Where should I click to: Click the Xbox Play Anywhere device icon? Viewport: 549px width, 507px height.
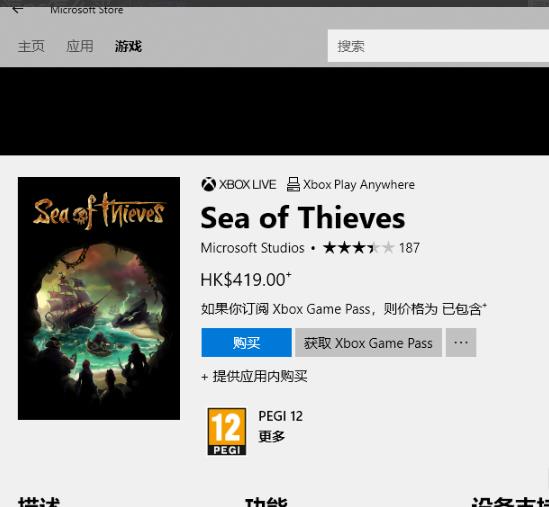[x=293, y=184]
